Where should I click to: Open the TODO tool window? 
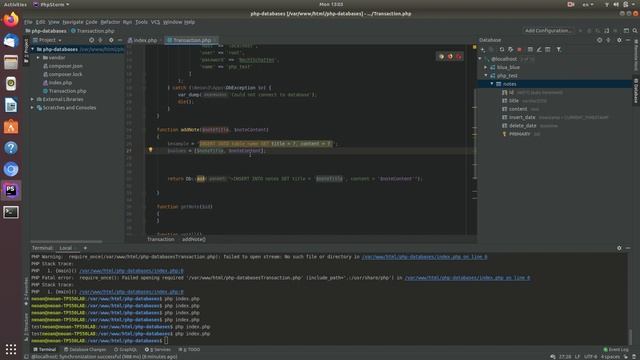189,349
